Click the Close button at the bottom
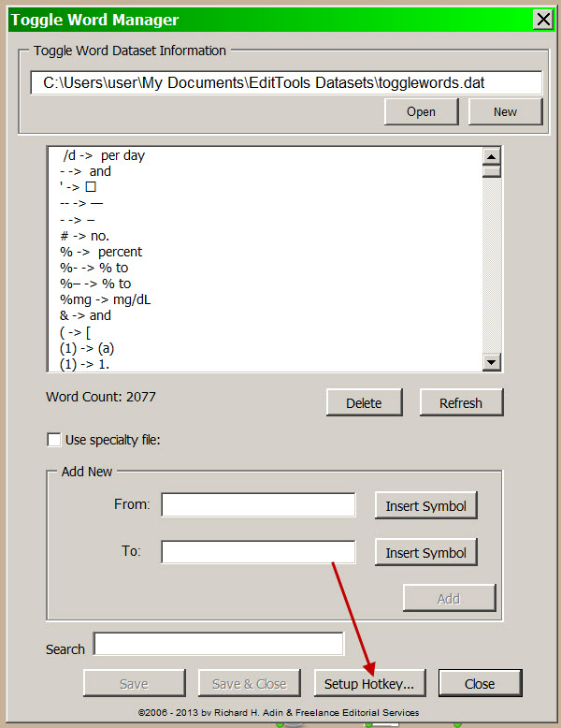Image resolution: width=561 pixels, height=728 pixels. [x=479, y=683]
